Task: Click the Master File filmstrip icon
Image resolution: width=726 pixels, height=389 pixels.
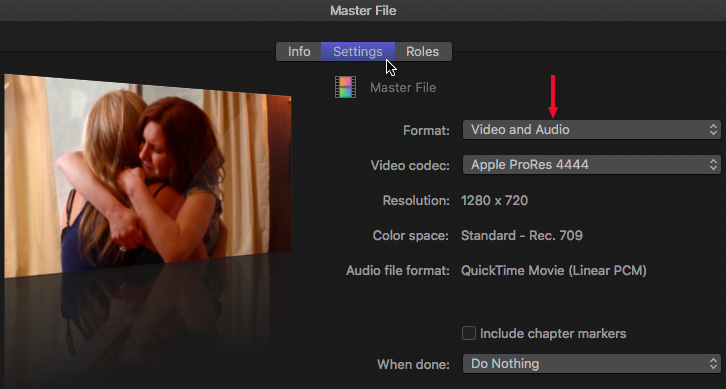Action: point(345,87)
